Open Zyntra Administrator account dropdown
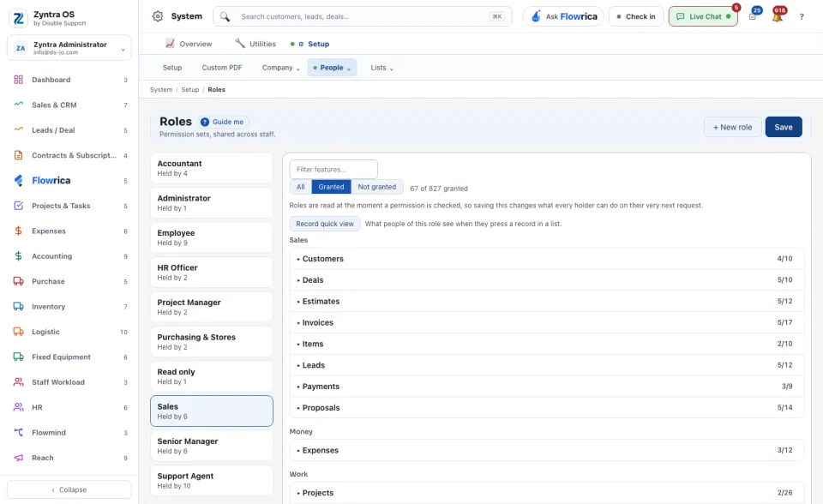Image resolution: width=823 pixels, height=504 pixels. pyautogui.click(x=69, y=48)
